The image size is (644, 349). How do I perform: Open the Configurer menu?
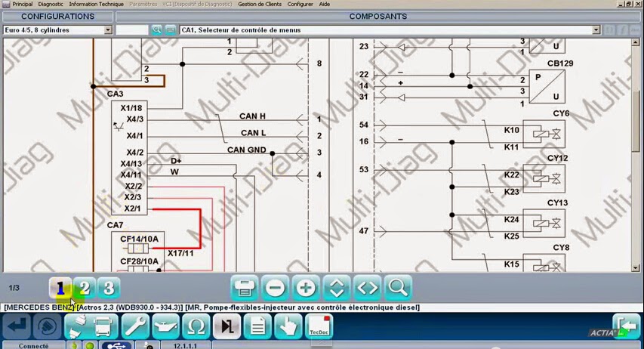[300, 4]
